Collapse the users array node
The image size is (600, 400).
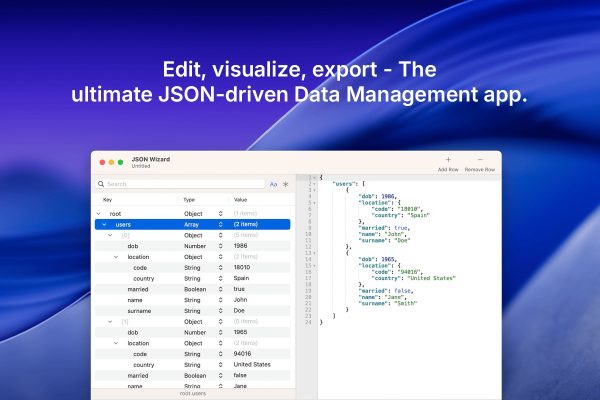pyautogui.click(x=104, y=225)
